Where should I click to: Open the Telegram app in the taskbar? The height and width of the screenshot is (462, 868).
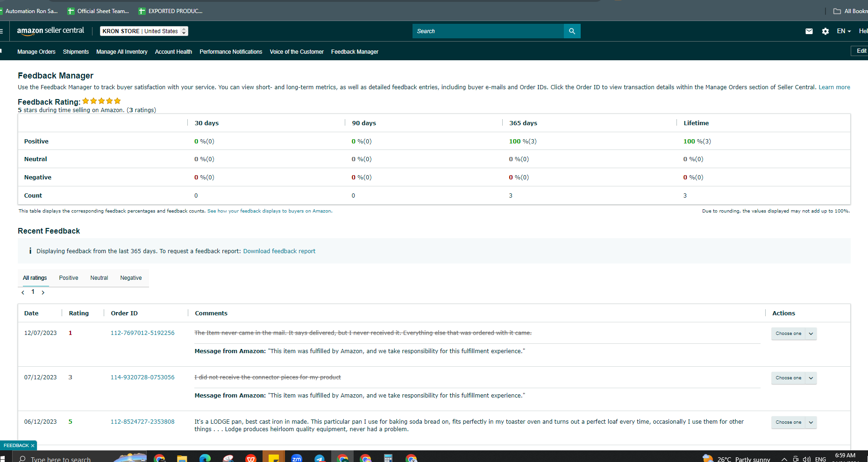point(320,458)
